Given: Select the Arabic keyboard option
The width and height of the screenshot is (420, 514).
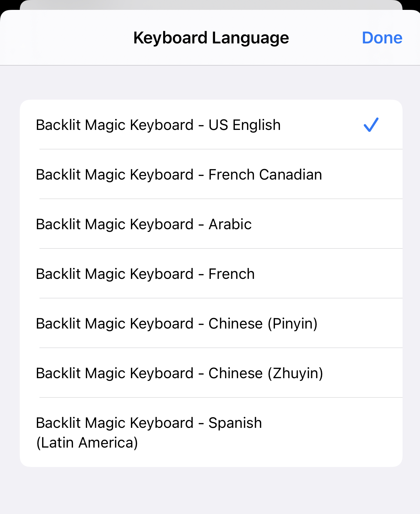Looking at the screenshot, I should (x=144, y=224).
